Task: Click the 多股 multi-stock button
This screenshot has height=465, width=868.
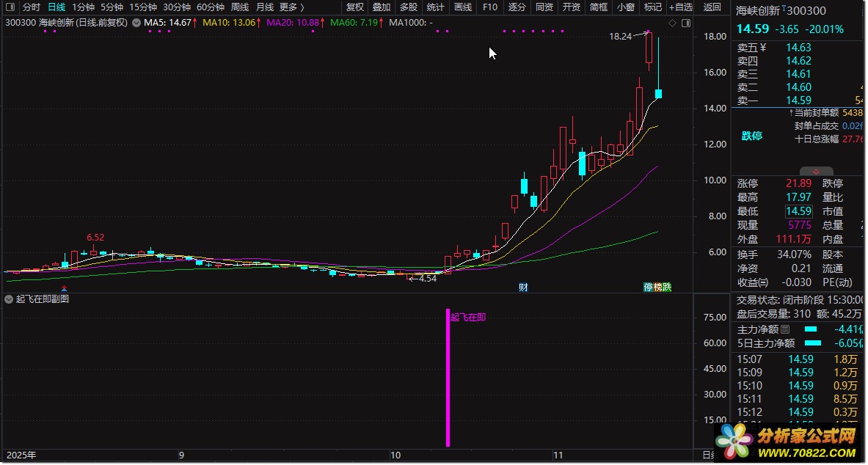Action: [409, 7]
